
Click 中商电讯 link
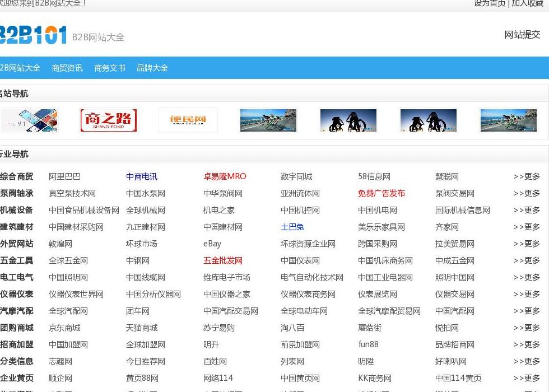(142, 176)
